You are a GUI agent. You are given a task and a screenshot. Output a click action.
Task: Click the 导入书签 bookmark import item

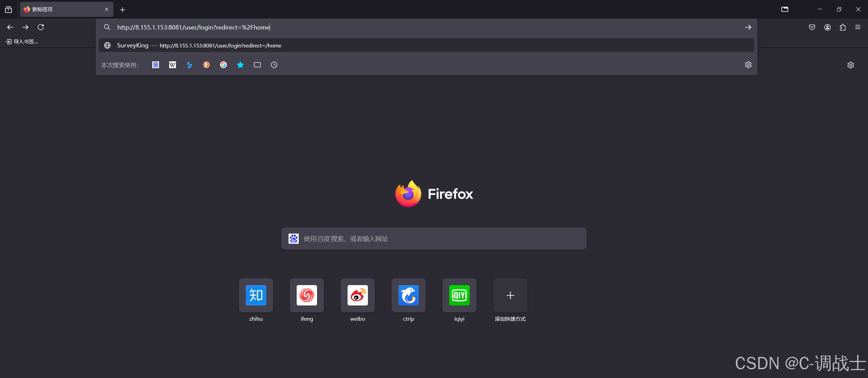[22, 41]
